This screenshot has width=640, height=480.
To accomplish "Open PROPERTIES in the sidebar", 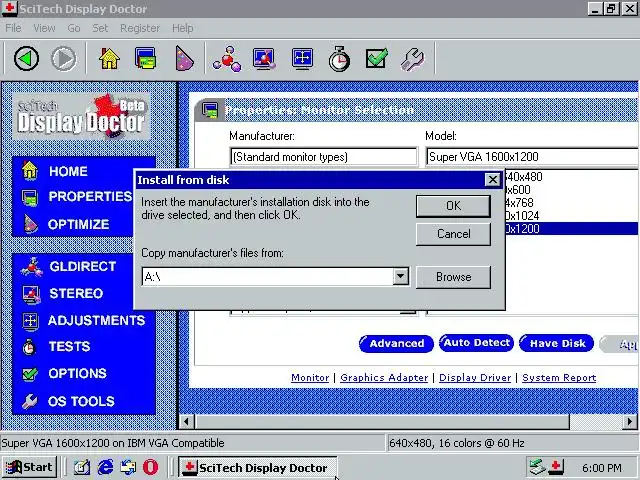I will click(90, 196).
